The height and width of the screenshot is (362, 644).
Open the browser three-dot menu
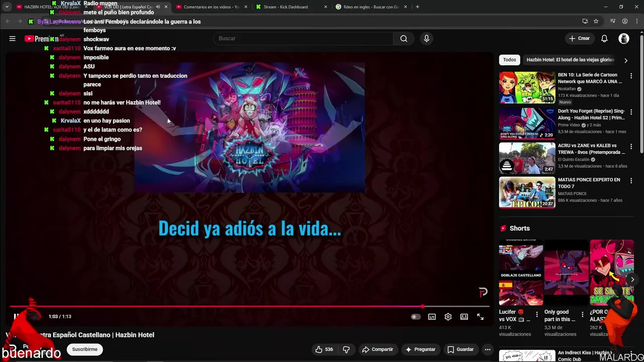coord(637,21)
